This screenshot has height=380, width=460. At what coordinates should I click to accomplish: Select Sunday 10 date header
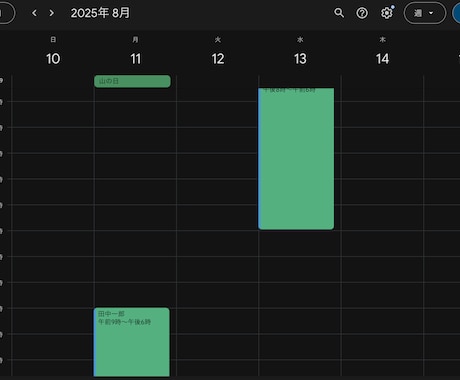pyautogui.click(x=53, y=59)
